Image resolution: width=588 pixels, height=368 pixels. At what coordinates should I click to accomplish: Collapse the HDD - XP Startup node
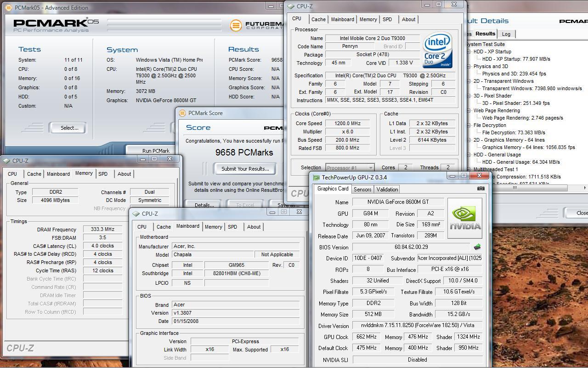click(x=469, y=52)
